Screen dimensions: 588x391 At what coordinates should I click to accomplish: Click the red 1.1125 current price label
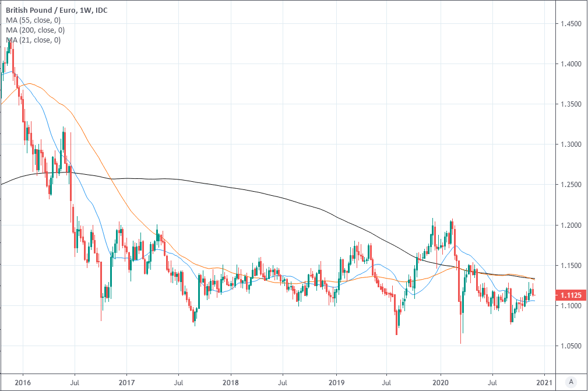[x=571, y=295]
